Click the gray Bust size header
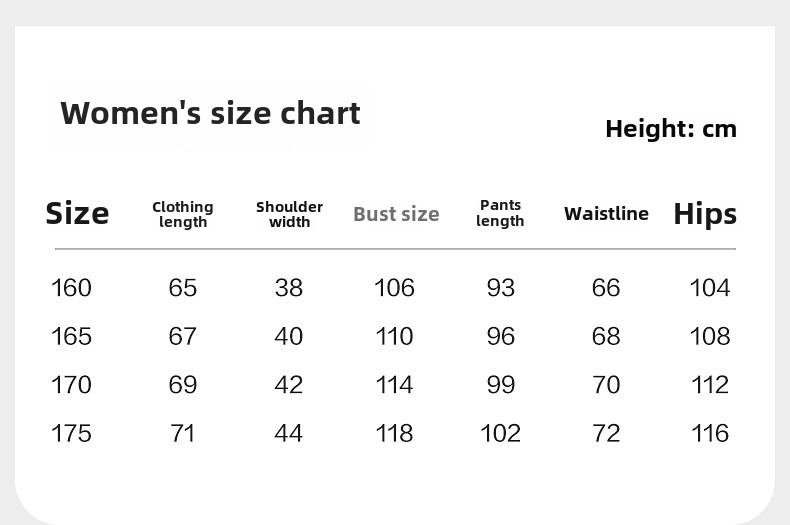Viewport: 790px width, 525px height. [396, 214]
